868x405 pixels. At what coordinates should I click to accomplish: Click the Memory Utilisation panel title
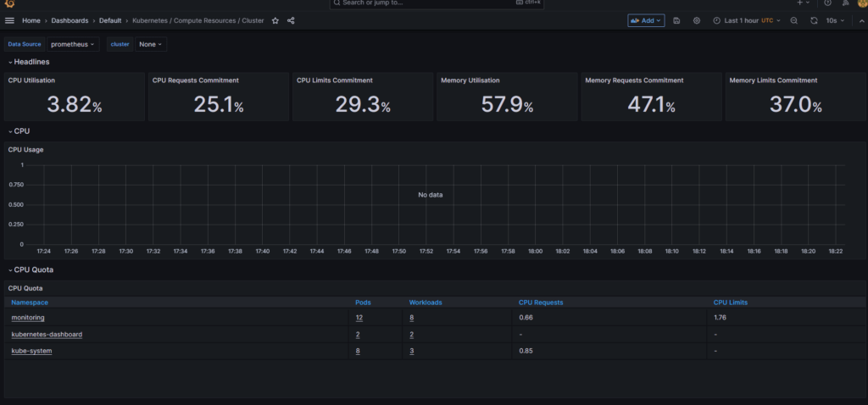click(470, 80)
